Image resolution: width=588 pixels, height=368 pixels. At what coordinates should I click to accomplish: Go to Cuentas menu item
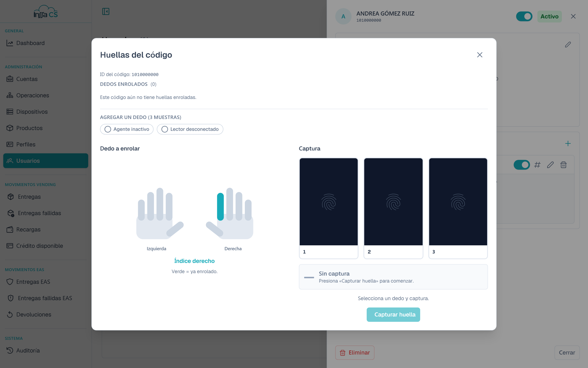click(x=46, y=79)
